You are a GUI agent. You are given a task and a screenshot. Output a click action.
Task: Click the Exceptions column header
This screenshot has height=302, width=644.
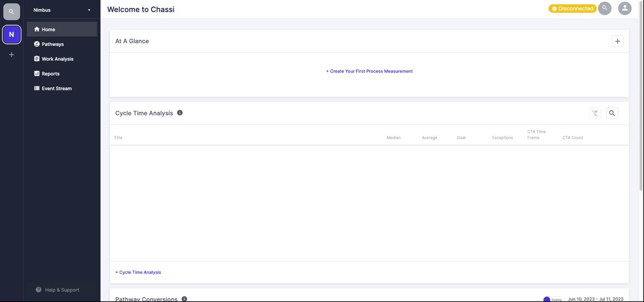(x=502, y=138)
